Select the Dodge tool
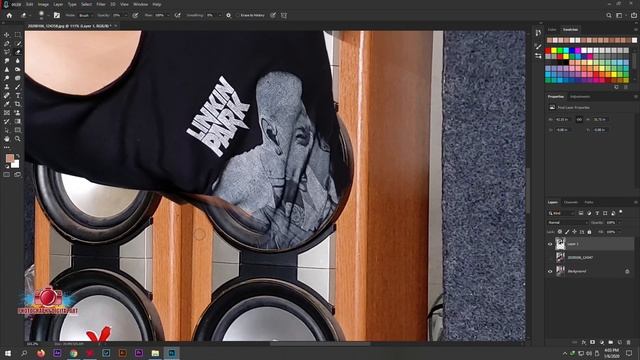Screen dimensions: 640x360 (7, 78)
